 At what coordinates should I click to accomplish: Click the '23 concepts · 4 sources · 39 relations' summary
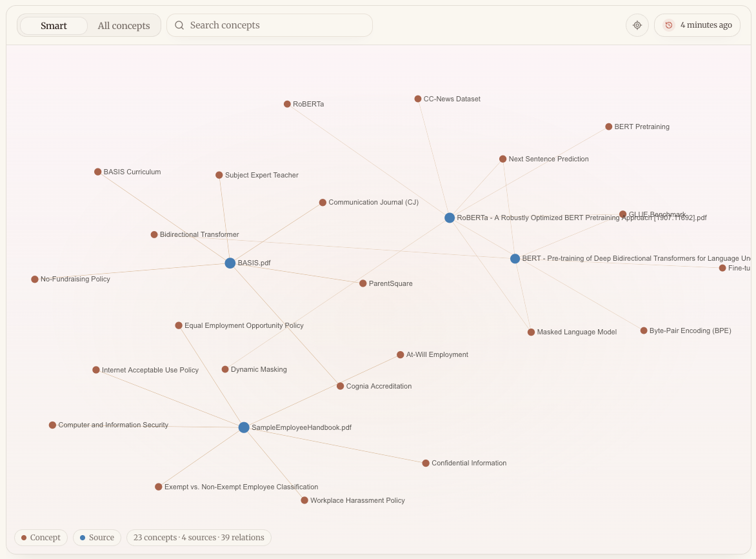coord(199,537)
